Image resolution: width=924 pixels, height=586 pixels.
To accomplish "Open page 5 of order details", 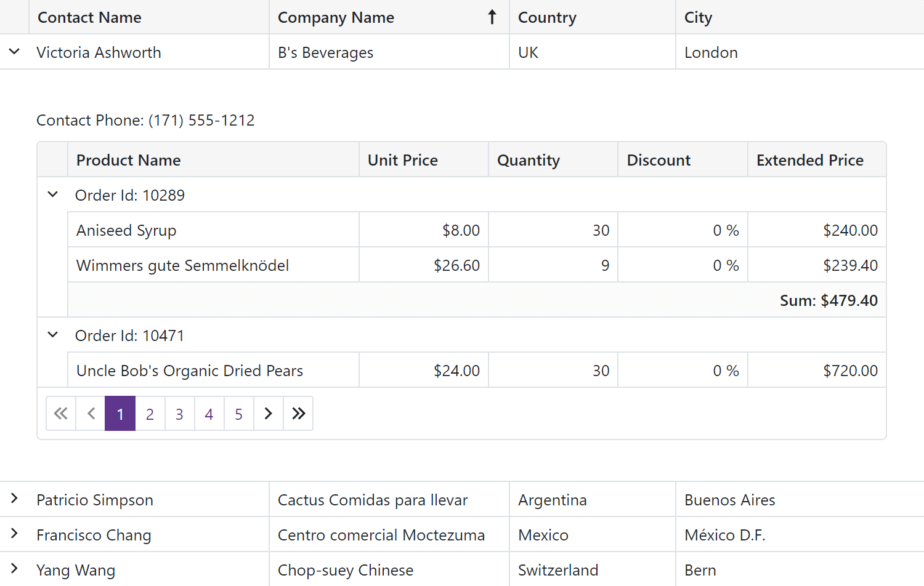I will 238,414.
